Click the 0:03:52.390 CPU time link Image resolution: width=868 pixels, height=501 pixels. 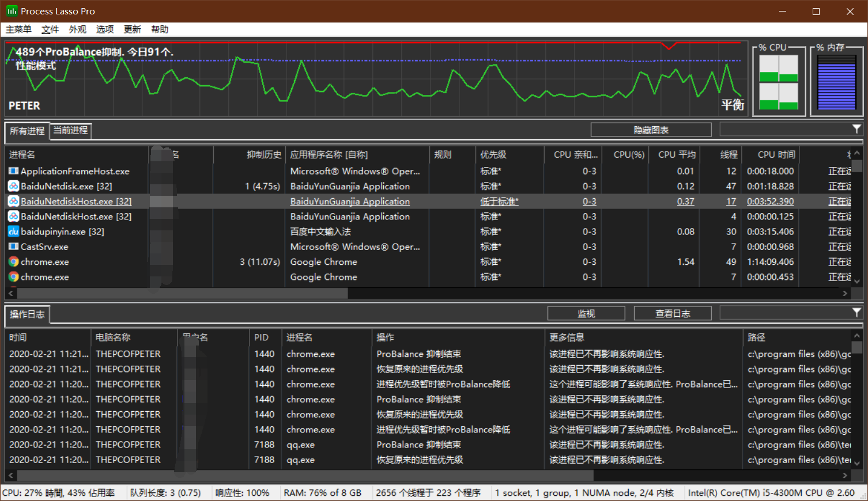[771, 202]
